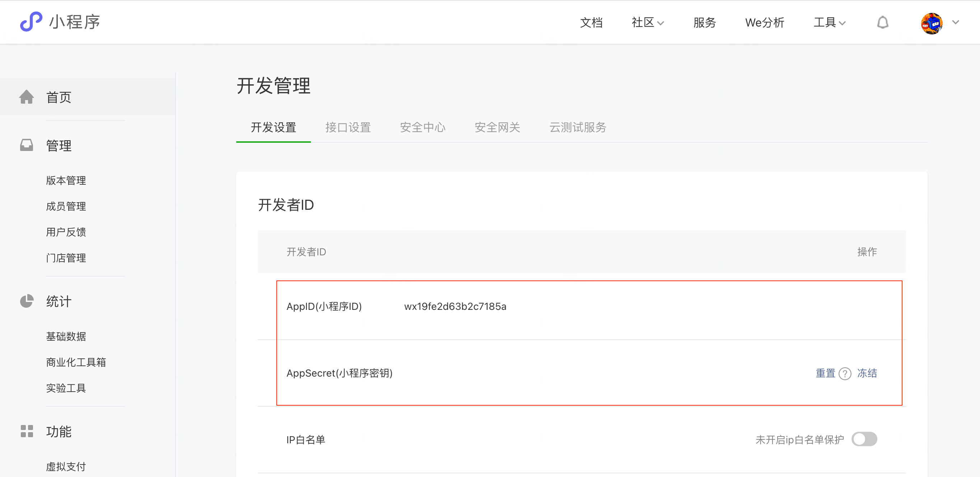The image size is (980, 477).
Task: Click the 未开启ip白名单保护 status text
Action: 799,440
